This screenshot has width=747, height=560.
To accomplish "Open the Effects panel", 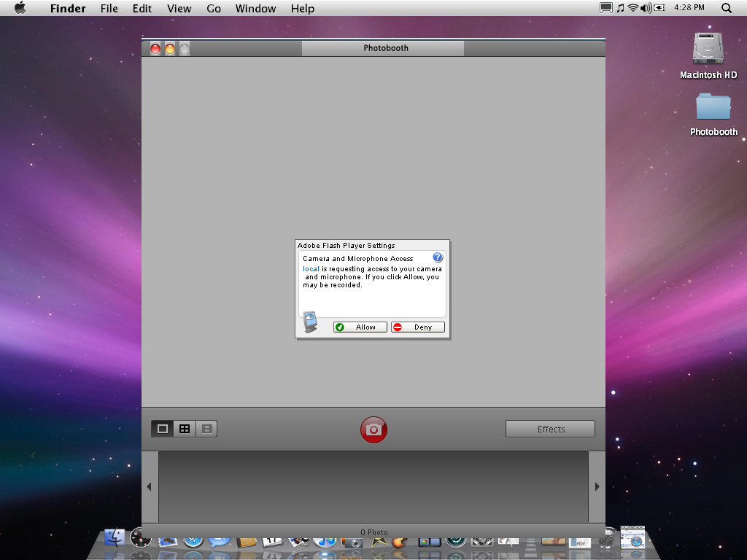I will 550,429.
